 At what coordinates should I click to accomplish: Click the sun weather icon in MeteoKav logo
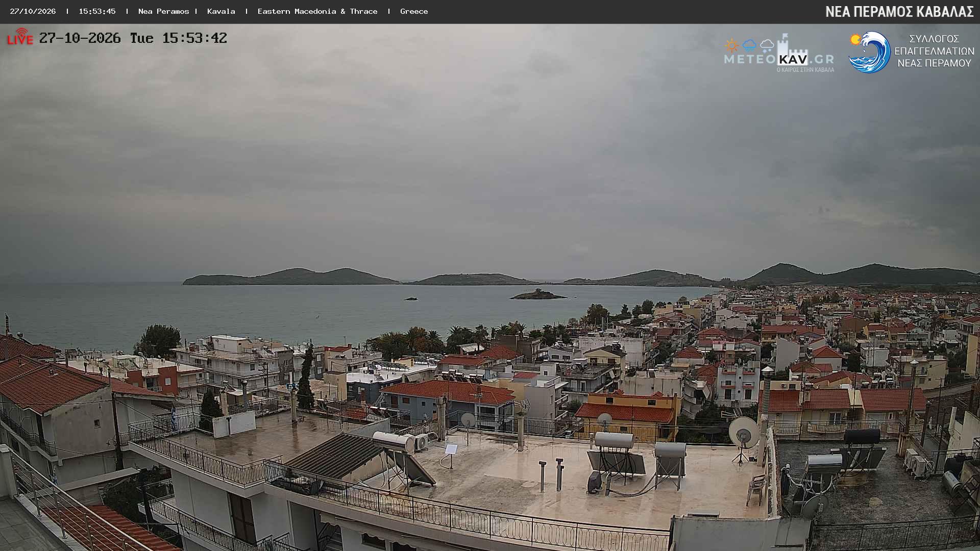731,46
